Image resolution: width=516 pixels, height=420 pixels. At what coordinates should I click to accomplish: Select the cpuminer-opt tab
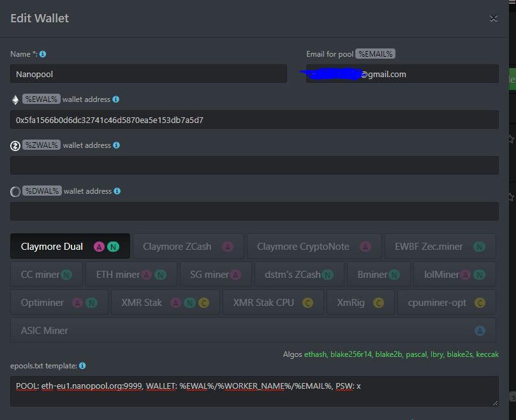[x=447, y=303]
